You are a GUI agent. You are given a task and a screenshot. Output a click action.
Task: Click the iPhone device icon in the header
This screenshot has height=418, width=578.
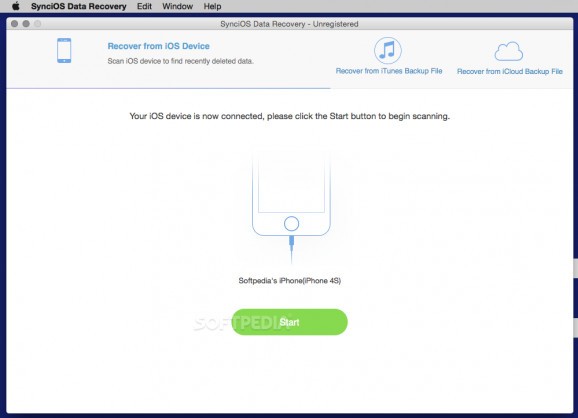tap(64, 50)
